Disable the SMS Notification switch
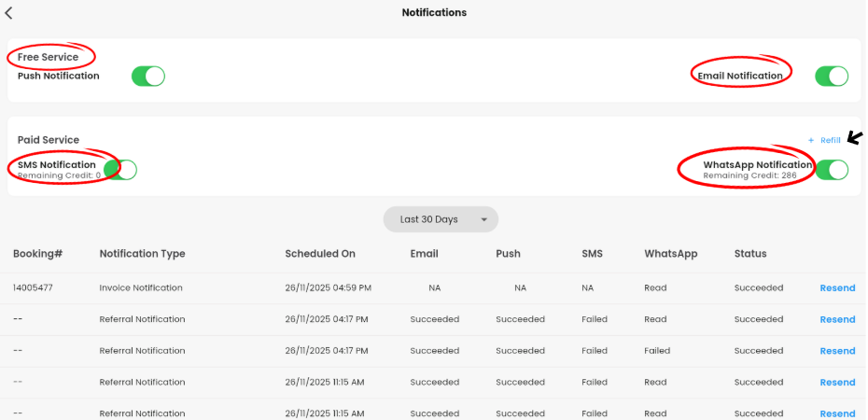The image size is (868, 420). [122, 170]
